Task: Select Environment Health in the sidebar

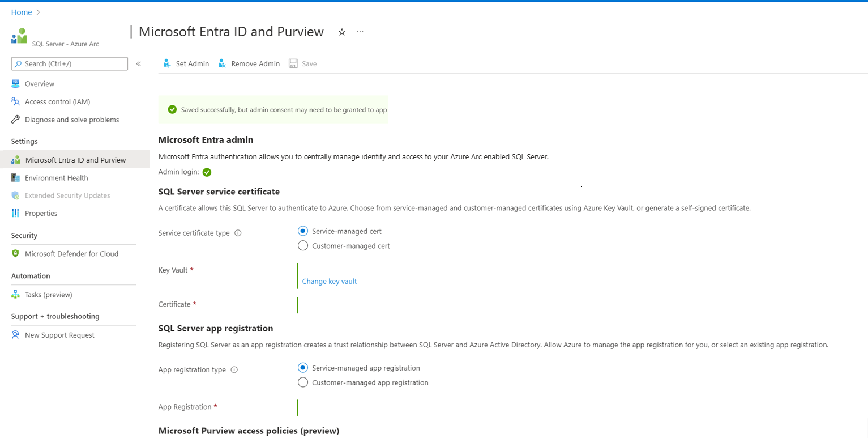Action: click(56, 177)
